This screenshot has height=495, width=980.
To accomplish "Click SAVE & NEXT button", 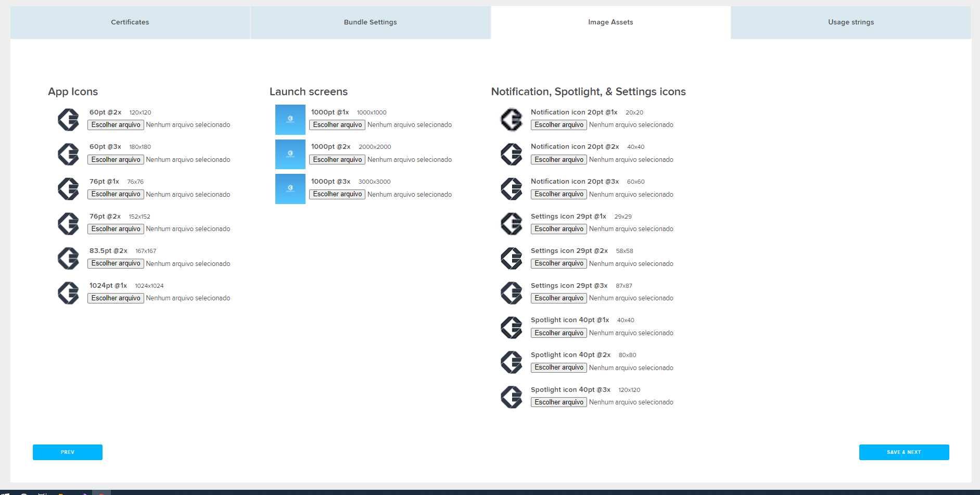I will (904, 452).
